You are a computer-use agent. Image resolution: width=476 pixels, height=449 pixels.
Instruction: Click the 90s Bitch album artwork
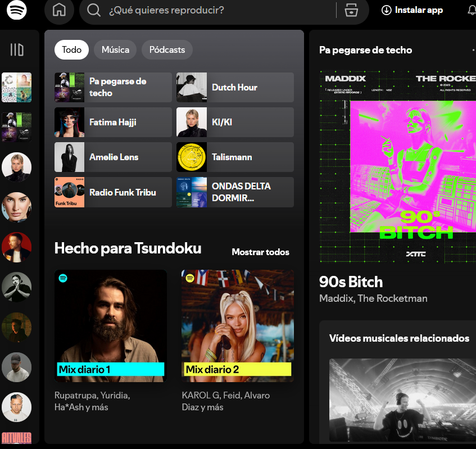(398, 167)
